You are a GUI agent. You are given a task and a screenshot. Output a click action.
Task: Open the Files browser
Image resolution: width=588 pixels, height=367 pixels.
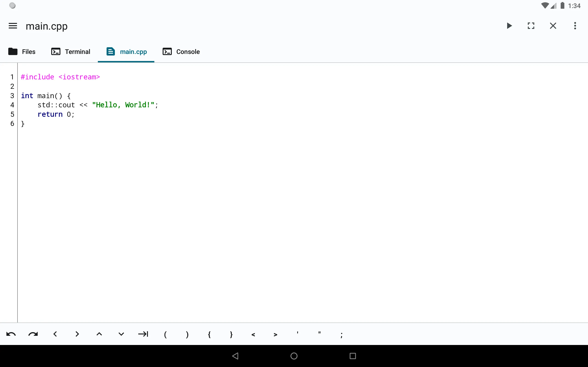(22, 51)
